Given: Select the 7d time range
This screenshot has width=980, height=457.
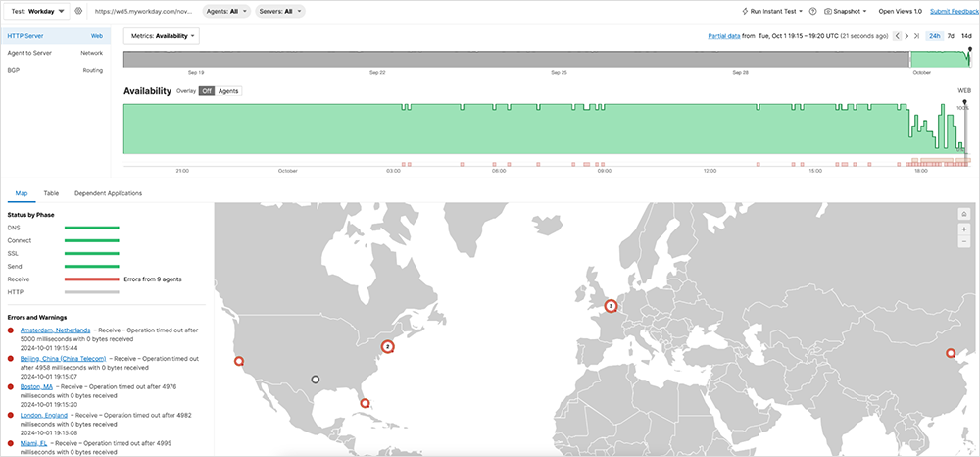Looking at the screenshot, I should pos(950,36).
